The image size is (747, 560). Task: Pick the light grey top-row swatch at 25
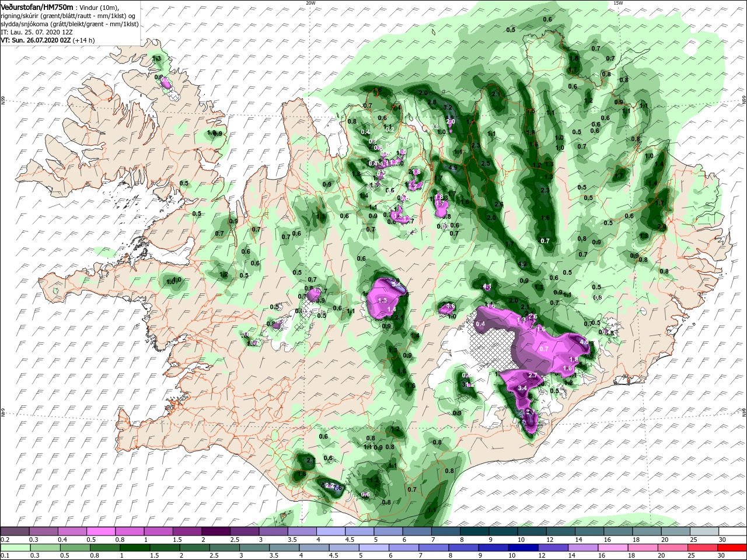[x=703, y=531]
